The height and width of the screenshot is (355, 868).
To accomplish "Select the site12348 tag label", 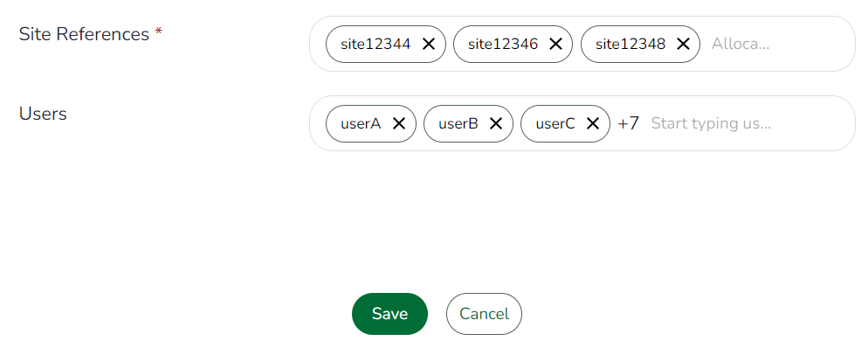I will 630,44.
